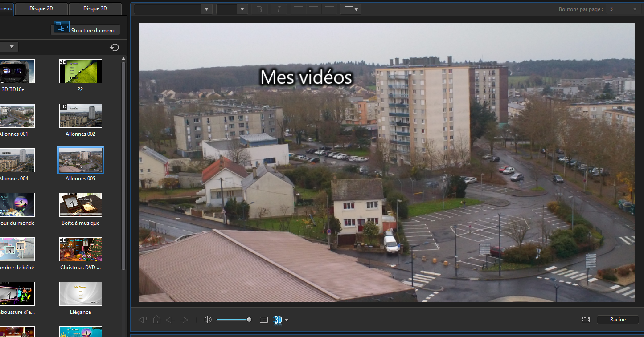Go to the next menu page
Screen dimensions: 644x337
[x=184, y=320]
